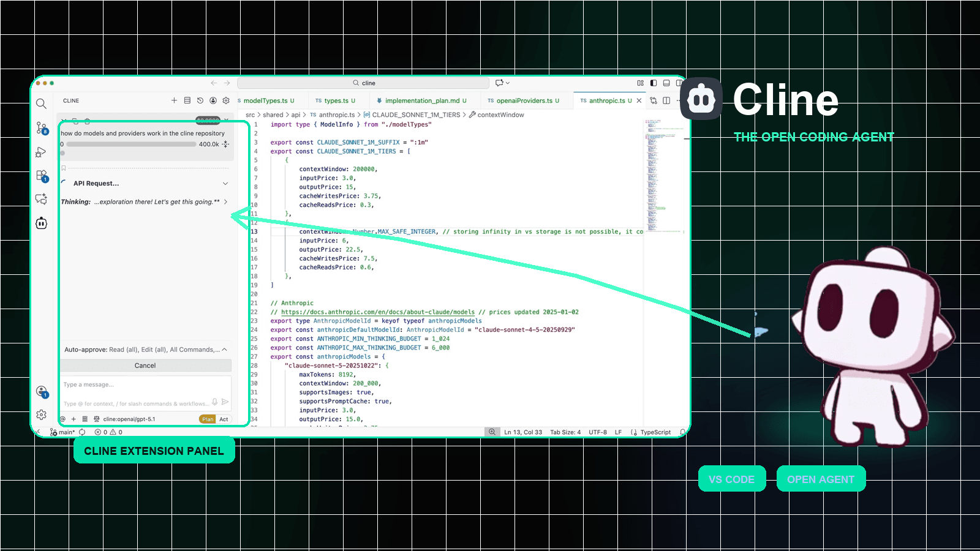Click navigate back arrow in title bar
The width and height of the screenshot is (980, 551).
point(214,83)
